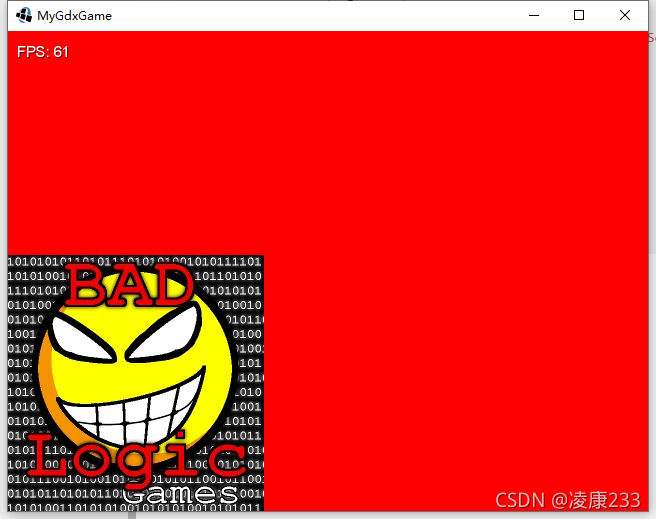Maximize the MyGdxGame window
The height and width of the screenshot is (519, 656).
[579, 15]
